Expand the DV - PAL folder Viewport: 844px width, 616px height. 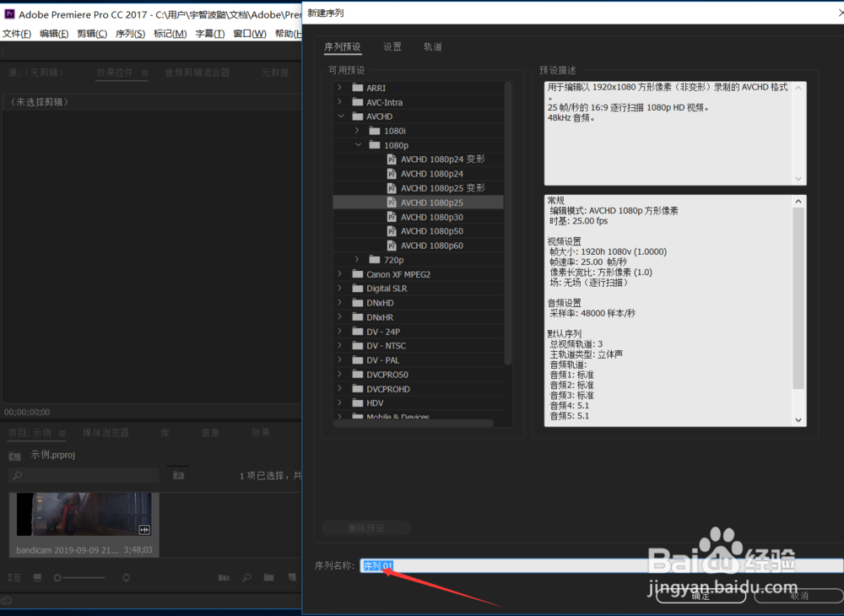(339, 360)
